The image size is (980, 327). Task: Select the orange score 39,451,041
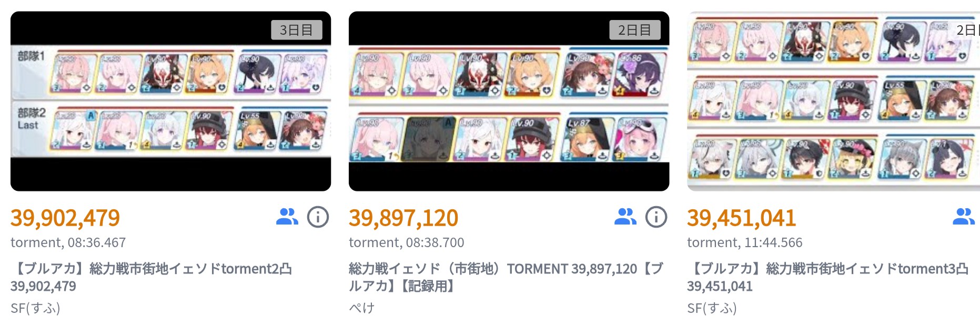click(x=742, y=218)
